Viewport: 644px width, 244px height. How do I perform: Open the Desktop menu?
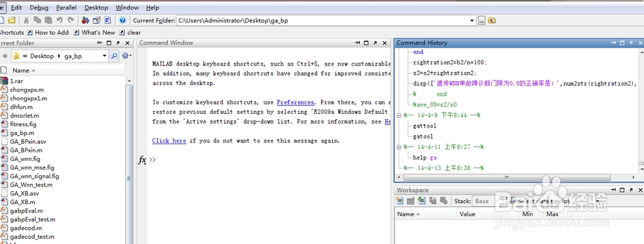[96, 7]
